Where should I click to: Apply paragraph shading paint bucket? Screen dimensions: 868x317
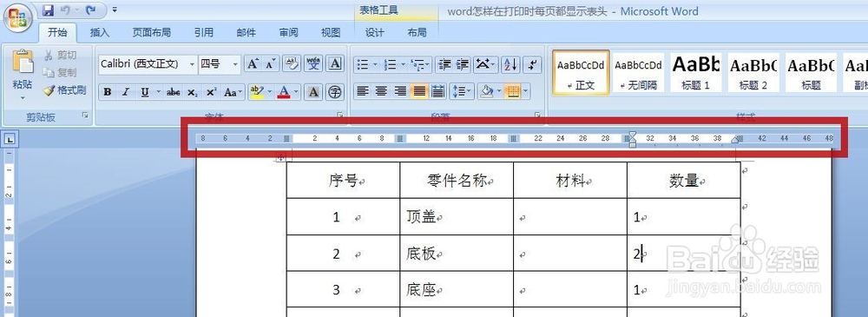pos(487,91)
